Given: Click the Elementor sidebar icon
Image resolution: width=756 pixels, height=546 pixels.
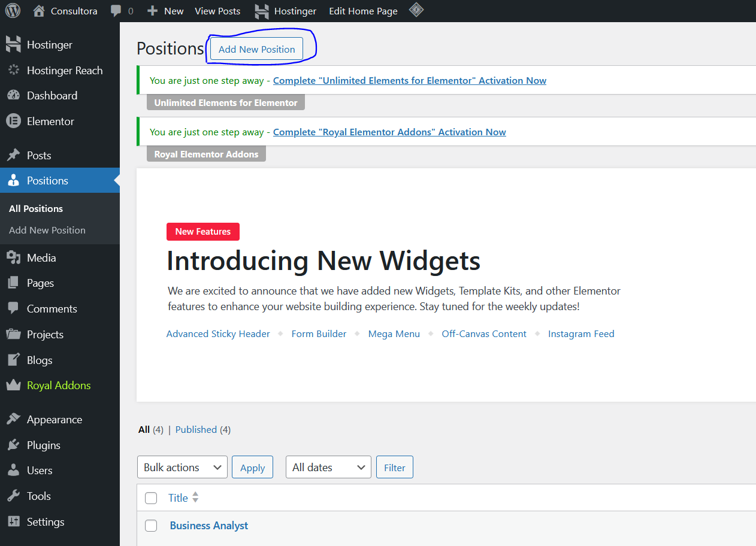Looking at the screenshot, I should [13, 121].
